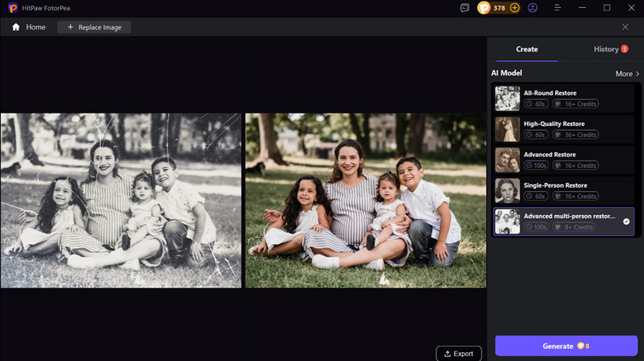This screenshot has width=644, height=361.
Task: Open the hamburger menu icon
Action: pyautogui.click(x=557, y=8)
